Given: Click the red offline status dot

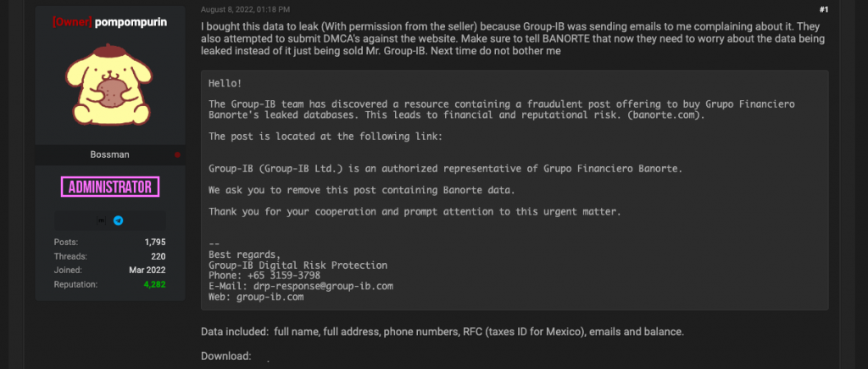Looking at the screenshot, I should 177,155.
